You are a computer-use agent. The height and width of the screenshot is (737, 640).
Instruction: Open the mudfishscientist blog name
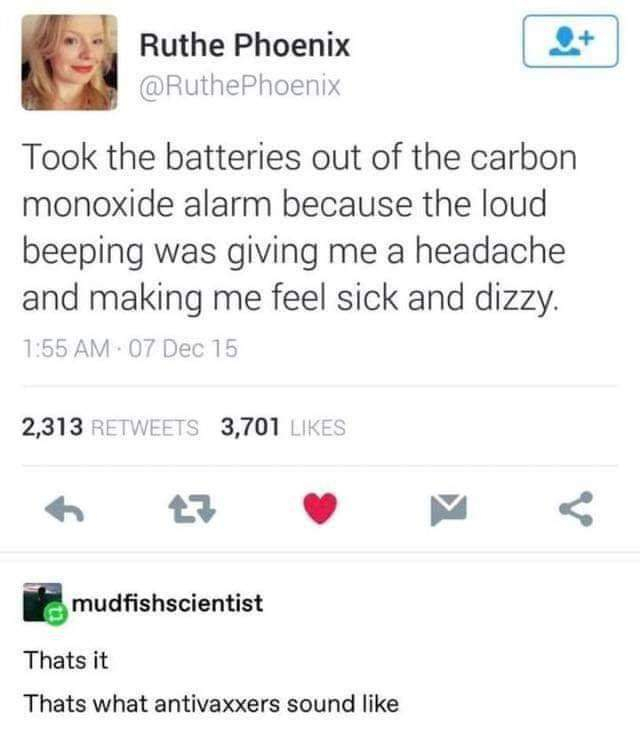[x=167, y=604]
